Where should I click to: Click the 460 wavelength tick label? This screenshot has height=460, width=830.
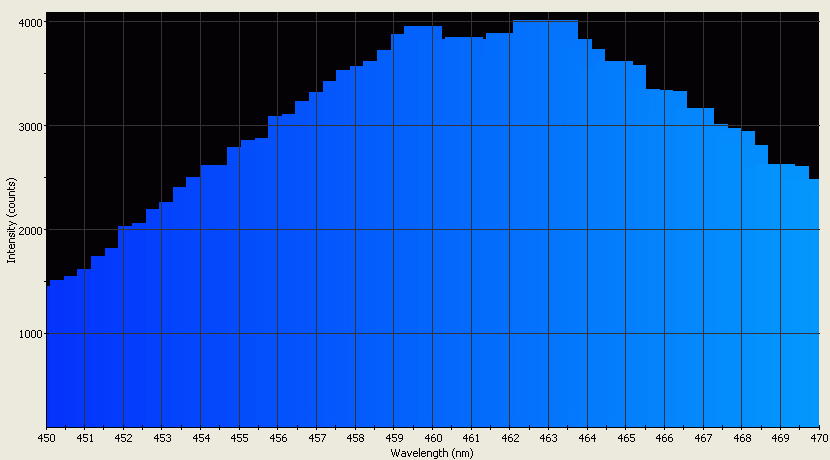pyautogui.click(x=432, y=438)
